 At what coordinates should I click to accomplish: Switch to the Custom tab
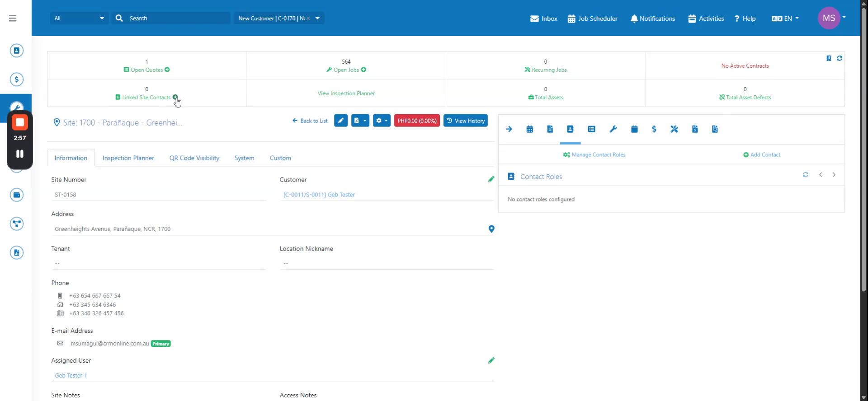[x=280, y=158]
